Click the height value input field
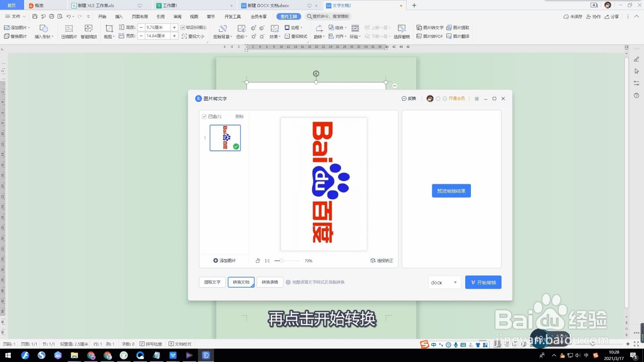The image size is (644, 362). coord(158,27)
